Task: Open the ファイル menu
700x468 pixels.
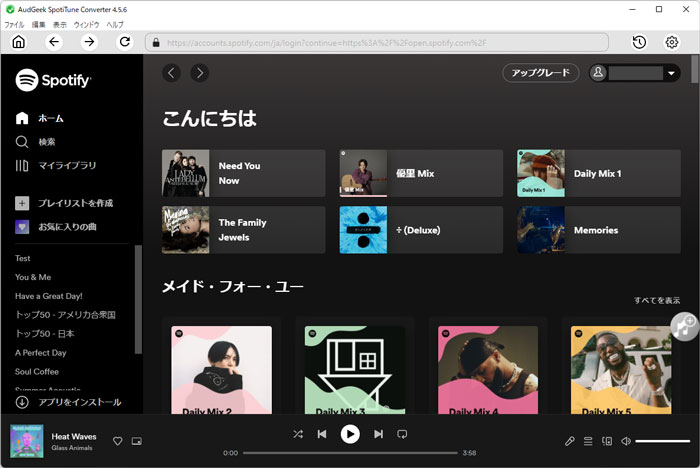Action: [14, 25]
